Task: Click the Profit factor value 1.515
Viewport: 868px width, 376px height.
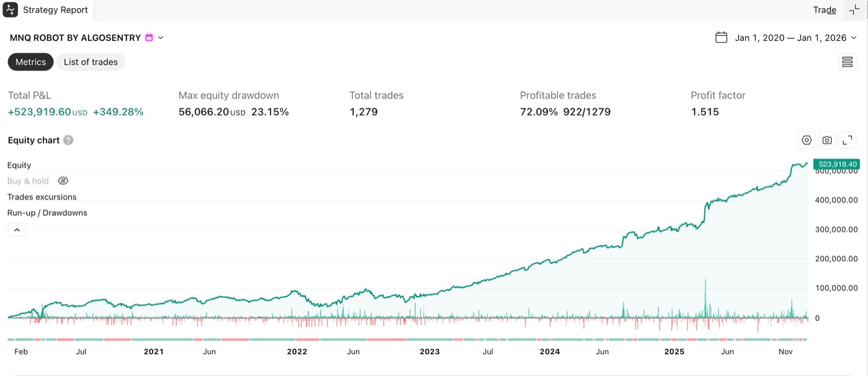Action: point(705,112)
